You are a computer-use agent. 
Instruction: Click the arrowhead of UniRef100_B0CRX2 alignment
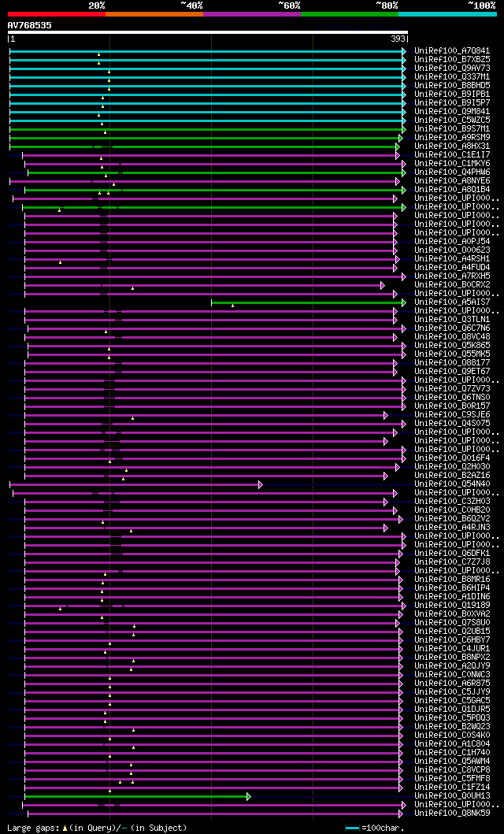coord(382,285)
